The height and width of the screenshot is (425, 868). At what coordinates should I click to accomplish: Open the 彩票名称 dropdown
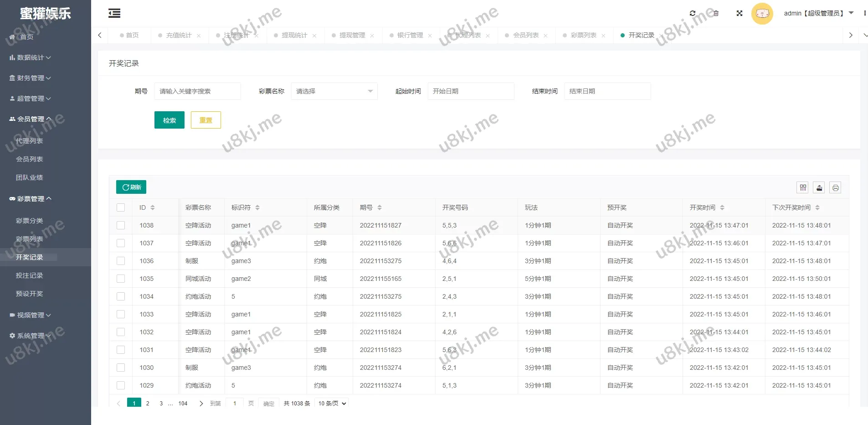[x=334, y=91]
